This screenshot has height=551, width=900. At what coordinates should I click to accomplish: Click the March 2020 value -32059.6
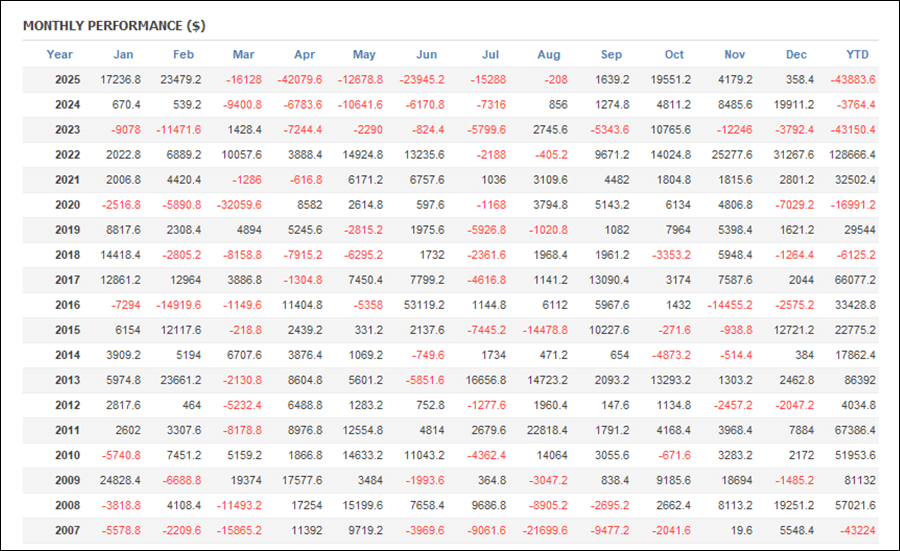tap(238, 204)
